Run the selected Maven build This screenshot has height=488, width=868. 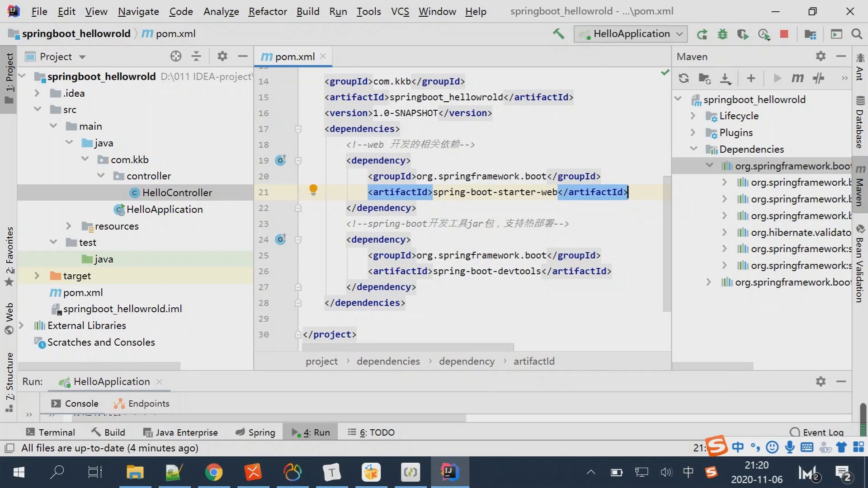(x=777, y=78)
